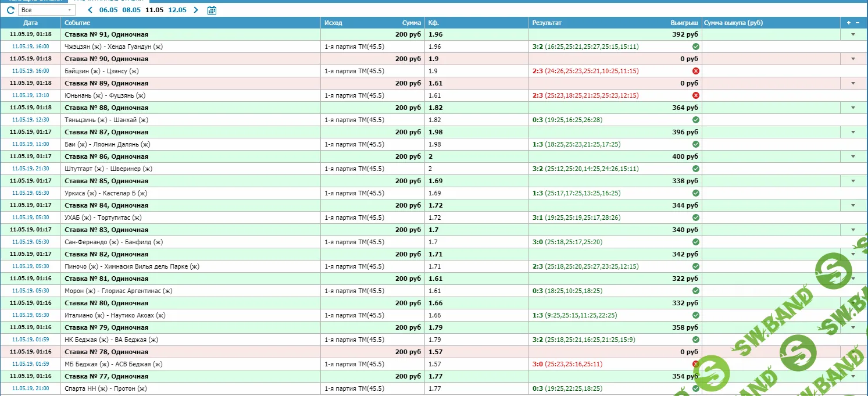Select the Ставка № 86 bet row

coord(106,156)
